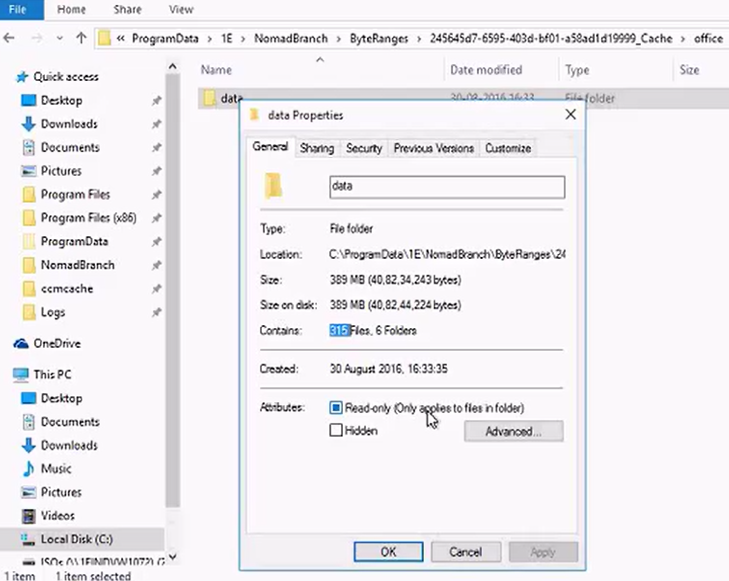The image size is (729, 581).
Task: Click the Up arrow navigation icon
Action: coord(81,39)
